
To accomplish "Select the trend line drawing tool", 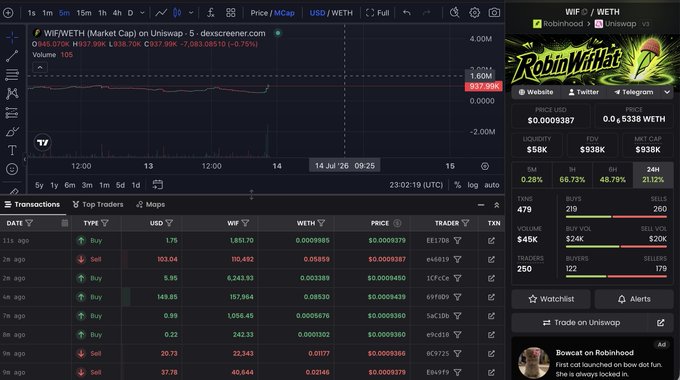I will (12, 56).
